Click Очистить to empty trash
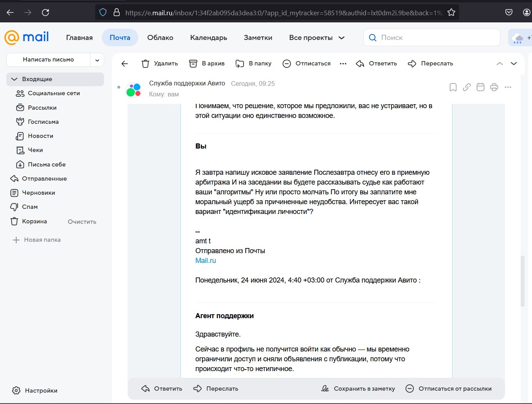 point(82,222)
